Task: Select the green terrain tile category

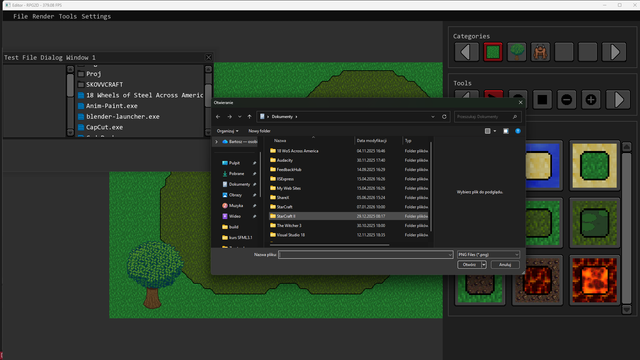Action: pyautogui.click(x=493, y=52)
